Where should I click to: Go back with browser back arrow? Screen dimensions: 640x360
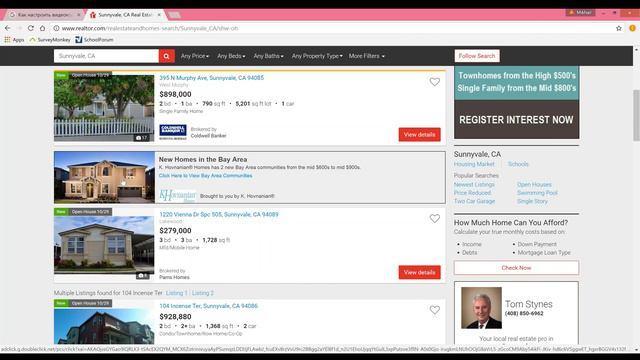coord(8,28)
